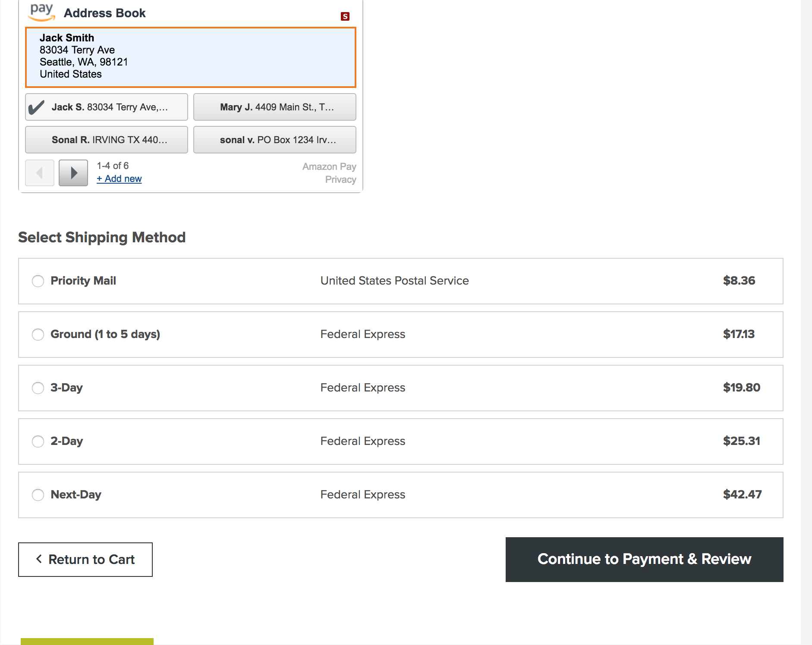Select Next-Day shipping for $42.47
This screenshot has height=645, width=812.
tap(38, 495)
